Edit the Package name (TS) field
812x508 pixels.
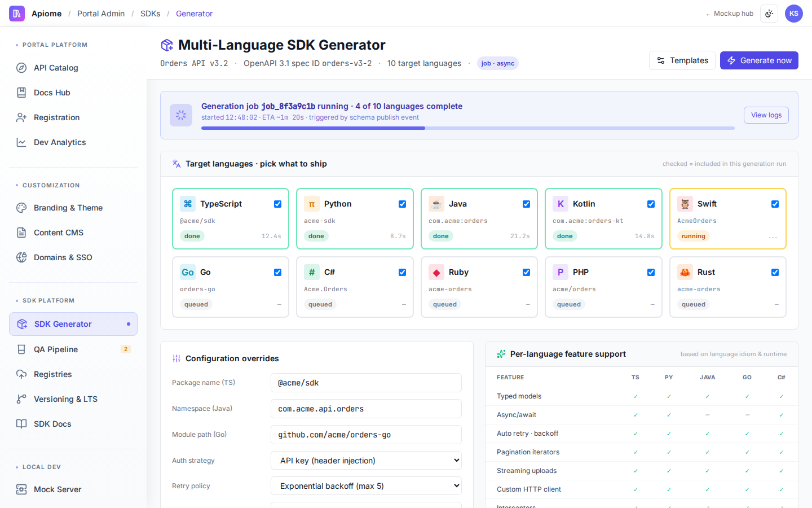coord(367,383)
